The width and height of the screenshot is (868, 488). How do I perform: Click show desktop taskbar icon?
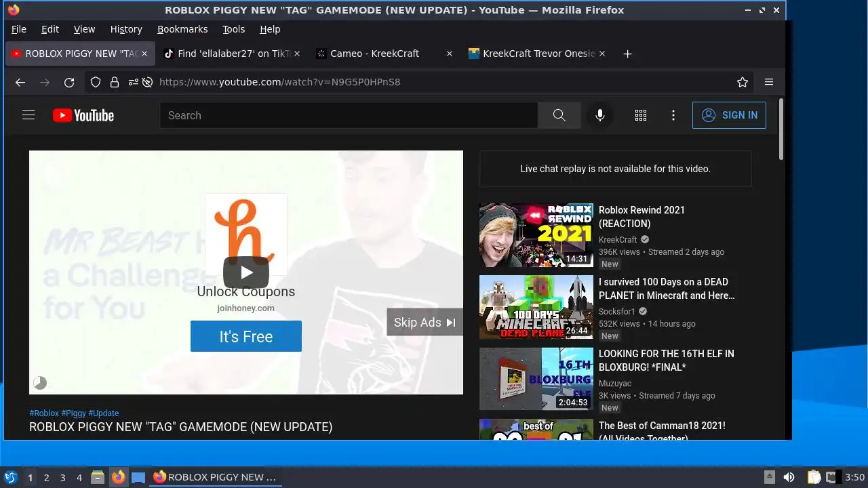pyautogui.click(x=138, y=477)
